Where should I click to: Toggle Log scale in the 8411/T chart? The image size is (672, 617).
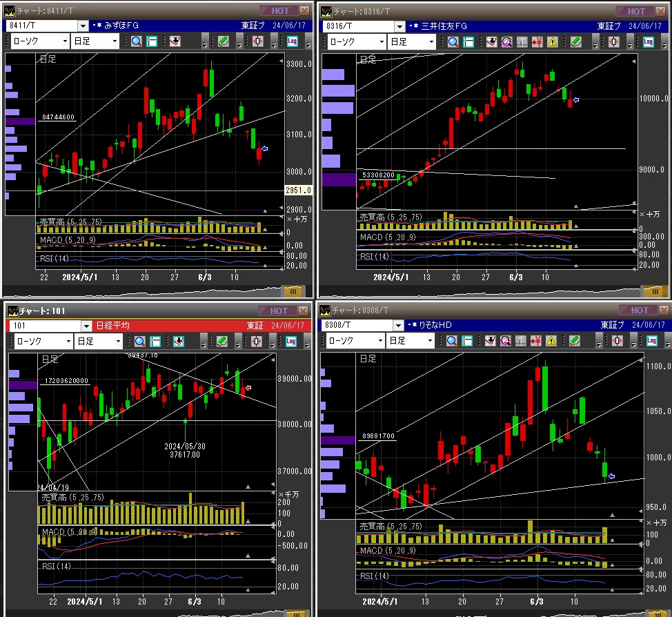292,41
